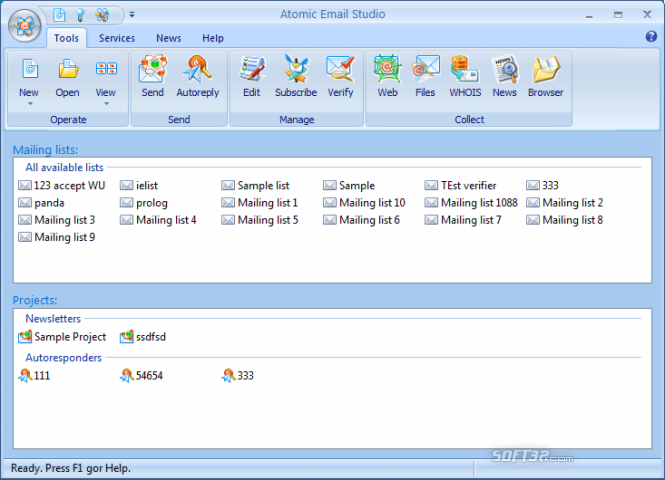Select 'Mailing list 7'
This screenshot has height=480, width=665.
[x=463, y=220]
